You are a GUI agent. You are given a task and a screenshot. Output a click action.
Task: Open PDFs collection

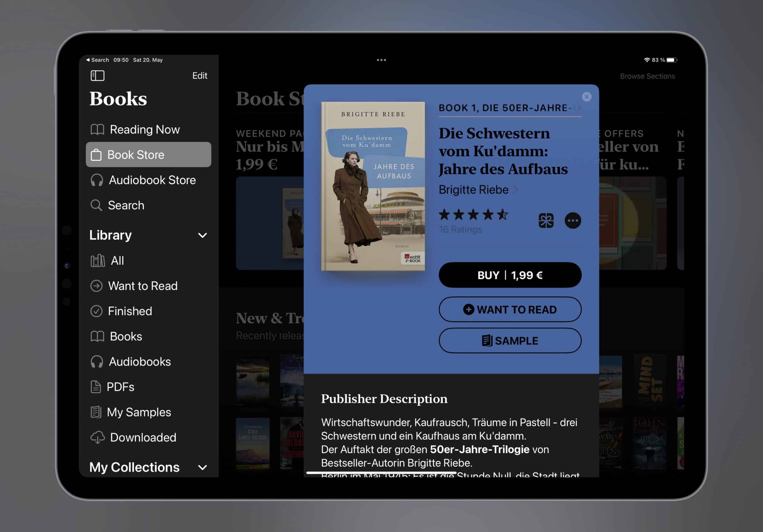[148, 387]
